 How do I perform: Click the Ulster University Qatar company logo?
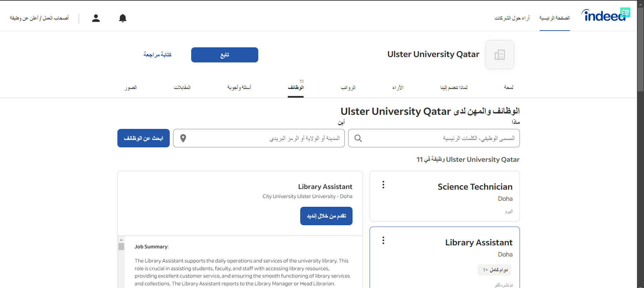(500, 55)
